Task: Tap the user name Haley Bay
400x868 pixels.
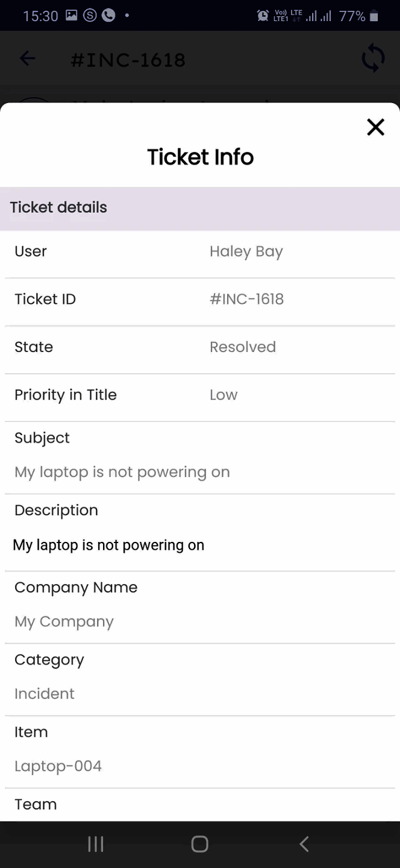Action: point(246,251)
